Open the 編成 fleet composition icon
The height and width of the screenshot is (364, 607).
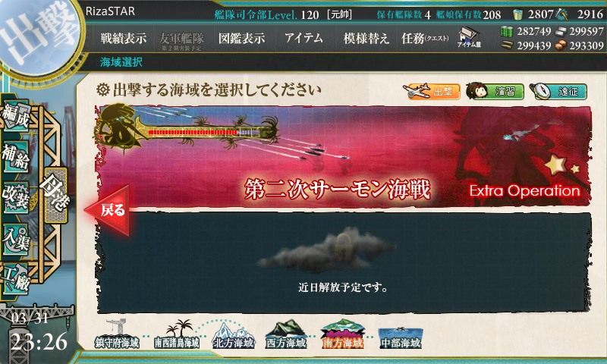(16, 116)
